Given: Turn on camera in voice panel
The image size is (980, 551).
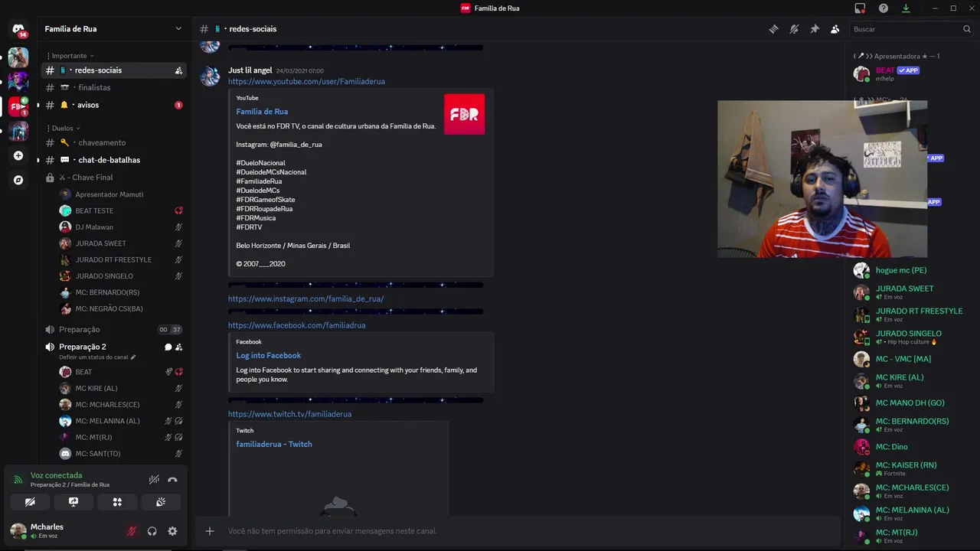Looking at the screenshot, I should coord(31,502).
